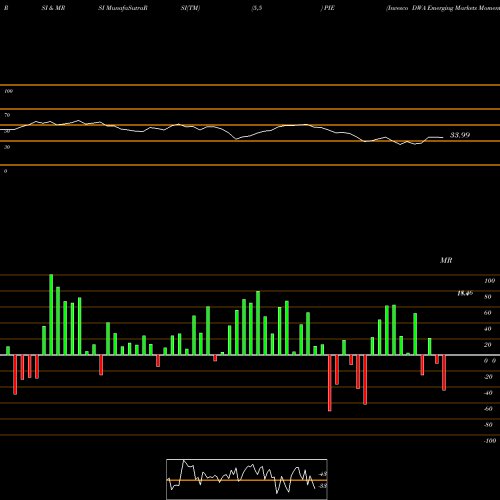
Task: Click the ') PIE' ticker symbol text
Action: pyautogui.click(x=328, y=8)
